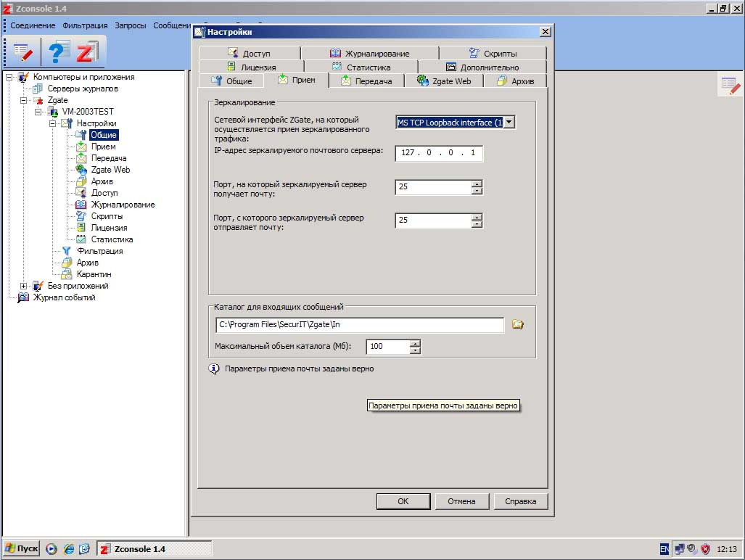Switch to the Дополнительно tab
This screenshot has height=560, width=745.
[x=482, y=67]
